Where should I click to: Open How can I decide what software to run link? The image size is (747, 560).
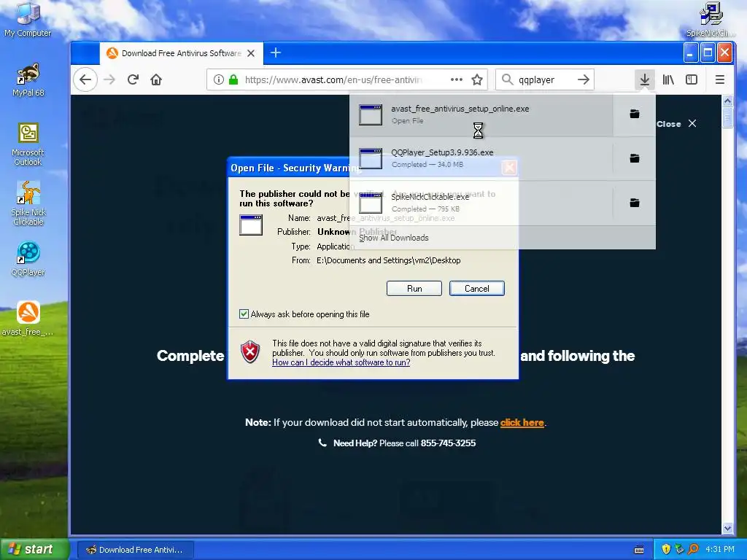point(341,362)
